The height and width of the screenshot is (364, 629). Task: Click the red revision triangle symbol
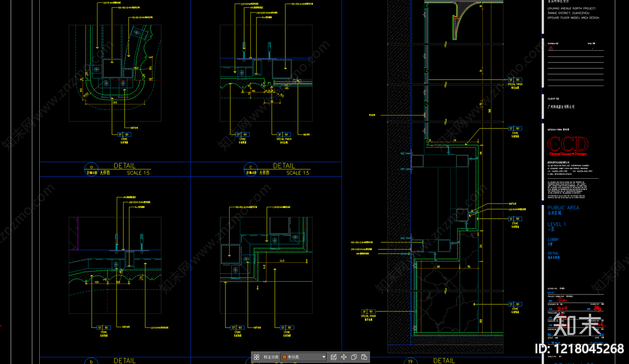pyautogui.click(x=551, y=48)
